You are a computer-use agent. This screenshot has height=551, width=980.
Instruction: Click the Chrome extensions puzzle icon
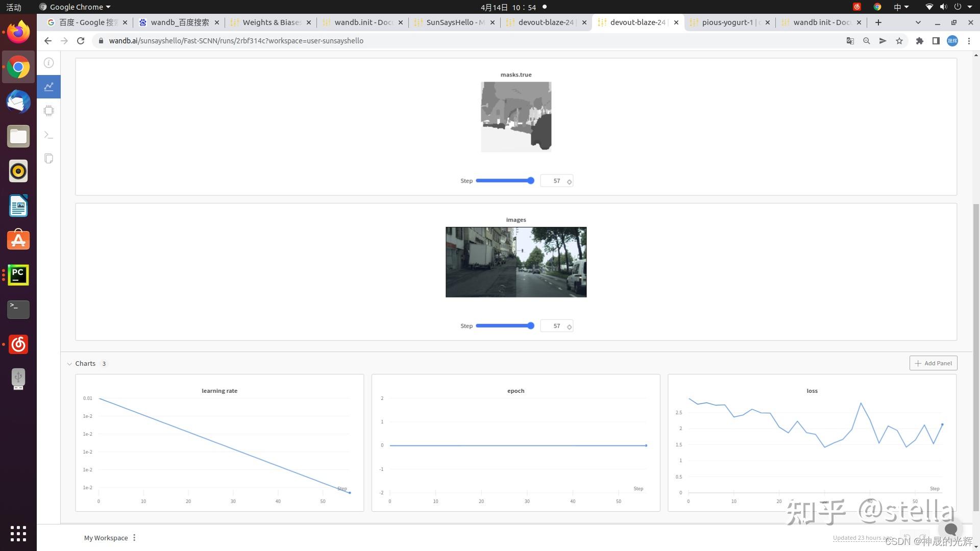920,41
